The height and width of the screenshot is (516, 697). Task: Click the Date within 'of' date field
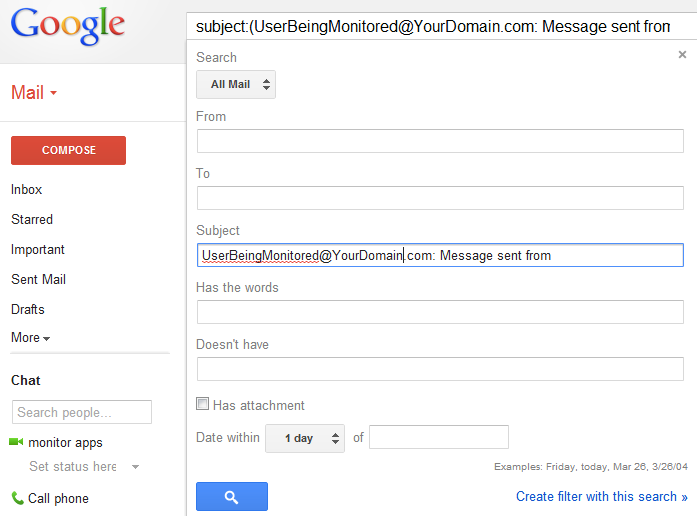point(439,437)
